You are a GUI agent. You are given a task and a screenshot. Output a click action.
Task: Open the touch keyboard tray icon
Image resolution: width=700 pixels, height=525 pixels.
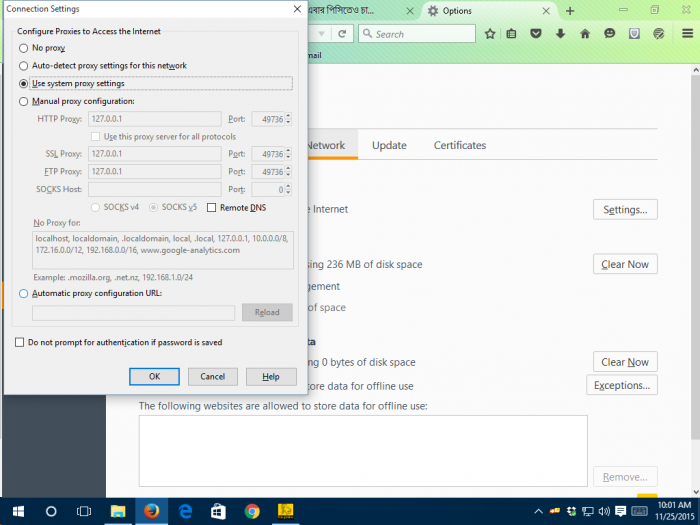[x=640, y=512]
